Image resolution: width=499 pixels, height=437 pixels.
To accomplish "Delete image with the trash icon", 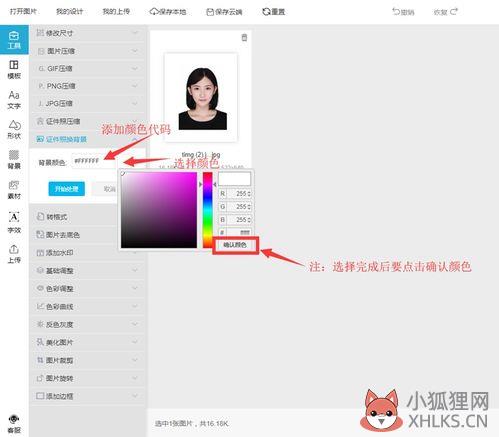I will pyautogui.click(x=244, y=38).
